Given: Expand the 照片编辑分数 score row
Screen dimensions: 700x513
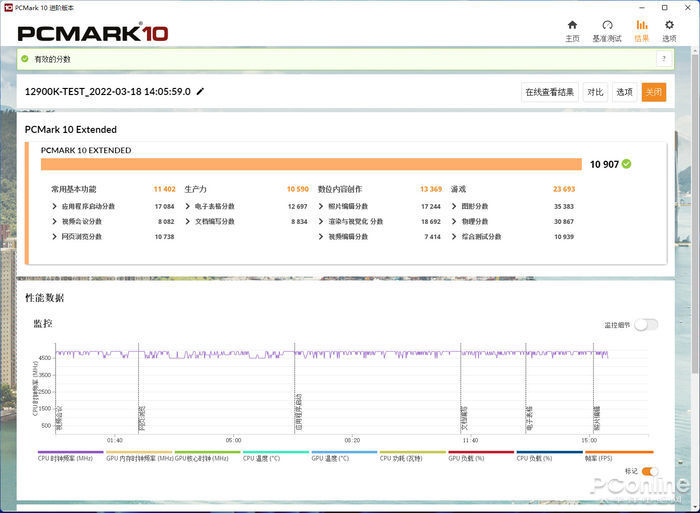Looking at the screenshot, I should (321, 206).
